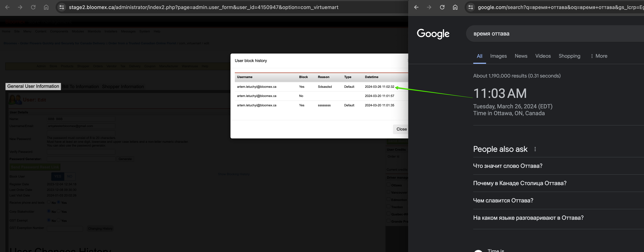Viewport: 644px width, 252px height.
Task: Switch to Videos search tab
Action: click(x=543, y=56)
